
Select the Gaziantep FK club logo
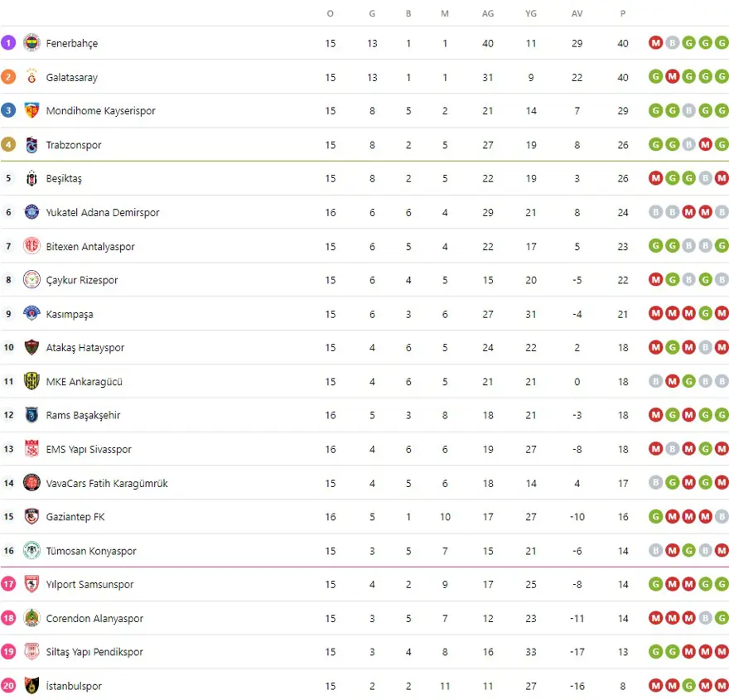[31, 517]
